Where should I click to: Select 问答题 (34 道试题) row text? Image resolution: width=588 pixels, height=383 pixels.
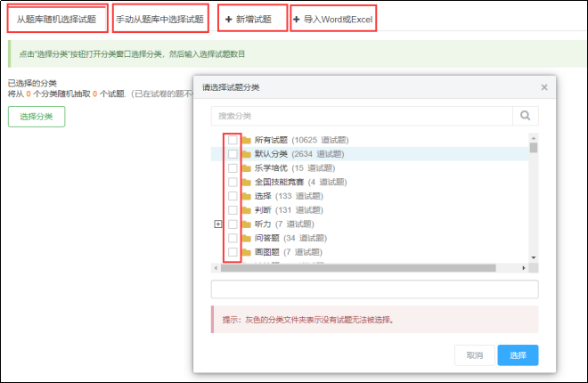tap(290, 238)
